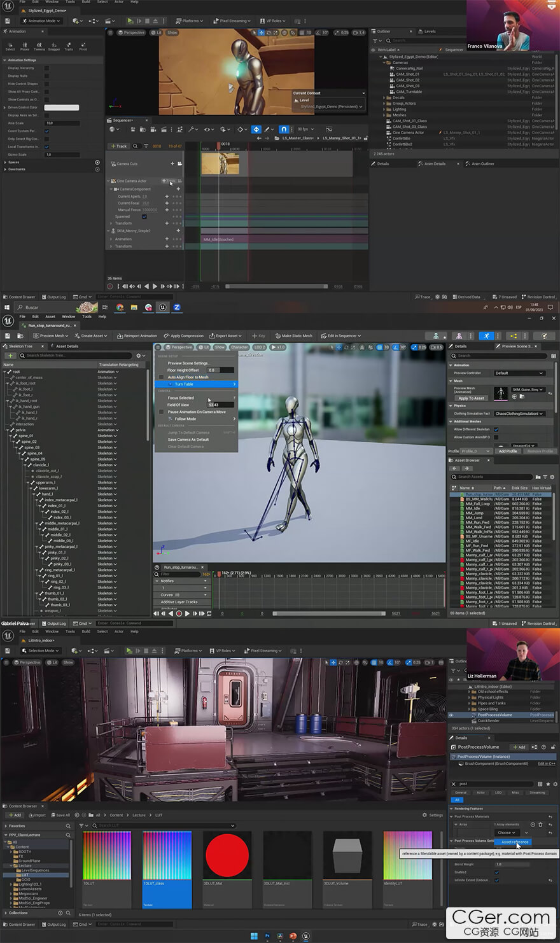Click the Add Track button in Sequencer
This screenshot has height=943, width=560.
click(119, 146)
